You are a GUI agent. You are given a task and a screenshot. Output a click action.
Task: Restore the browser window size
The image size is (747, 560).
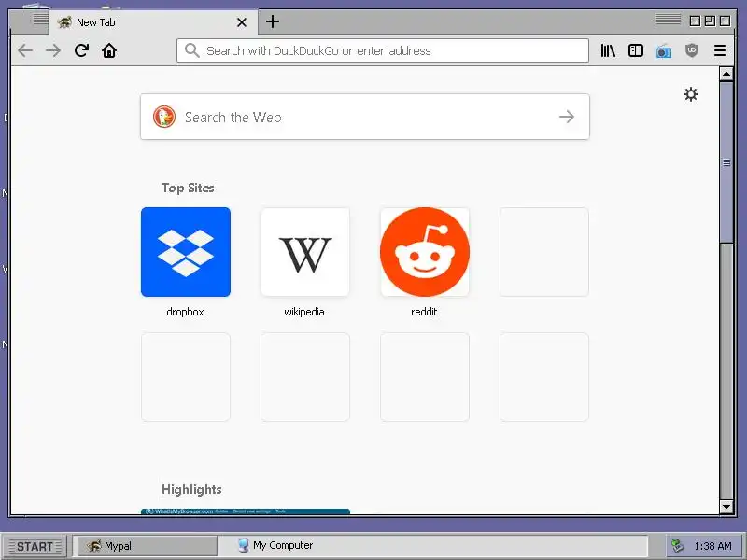[710, 21]
